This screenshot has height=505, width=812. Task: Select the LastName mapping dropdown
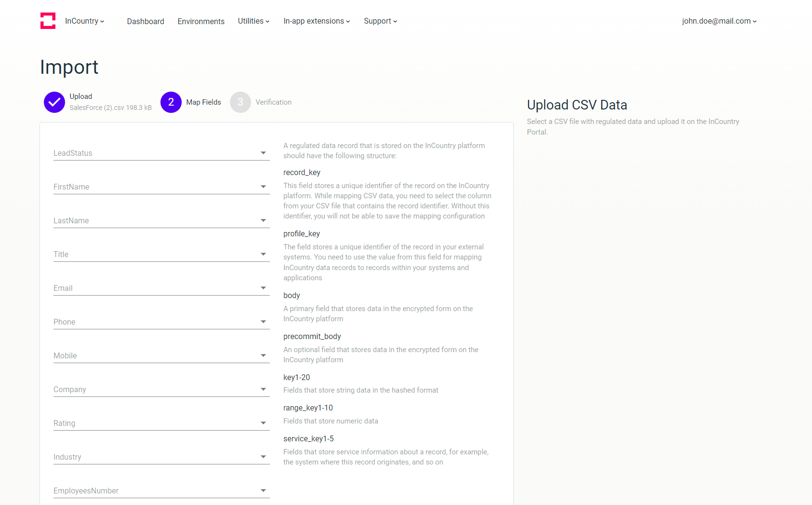pos(161,220)
